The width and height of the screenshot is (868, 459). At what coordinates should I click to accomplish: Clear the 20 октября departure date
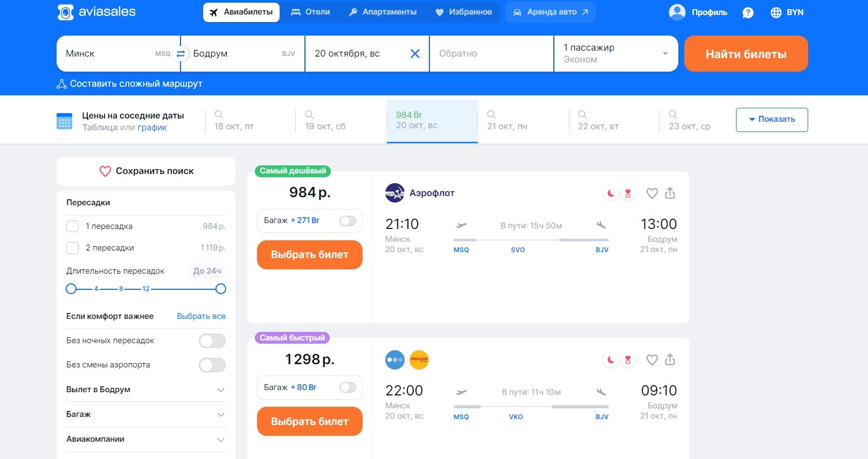tap(415, 53)
